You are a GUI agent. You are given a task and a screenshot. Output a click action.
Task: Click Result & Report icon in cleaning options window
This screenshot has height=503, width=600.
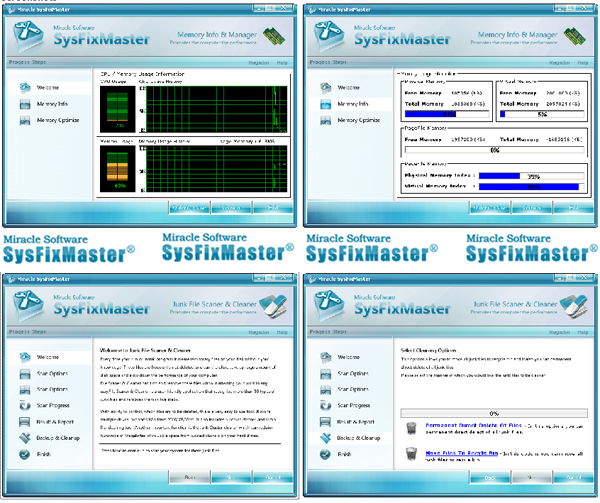326,422
